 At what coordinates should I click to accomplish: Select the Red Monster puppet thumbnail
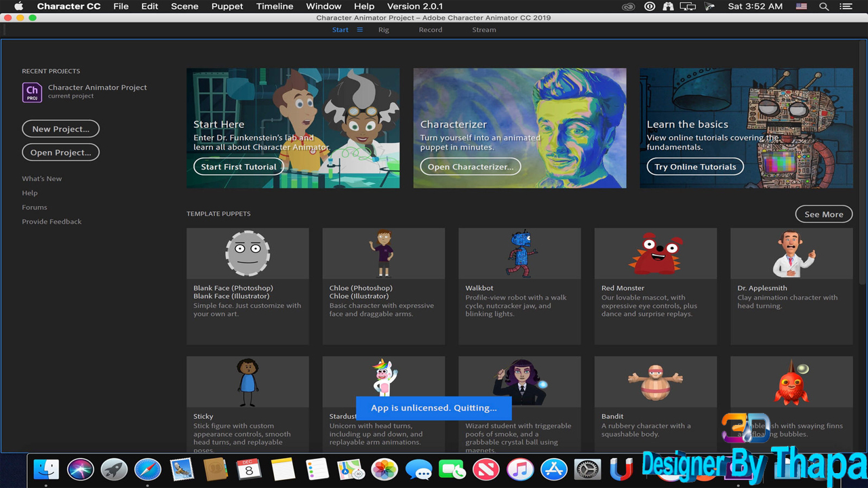[656, 253]
